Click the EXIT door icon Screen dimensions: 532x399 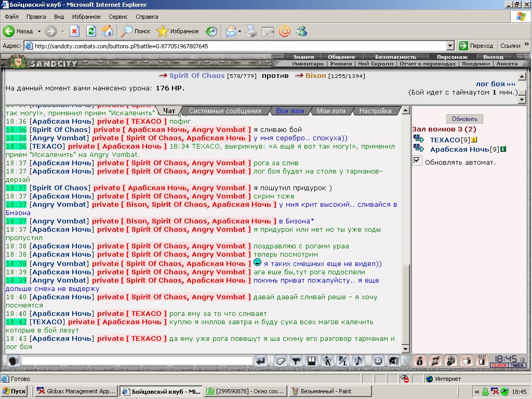click(482, 361)
